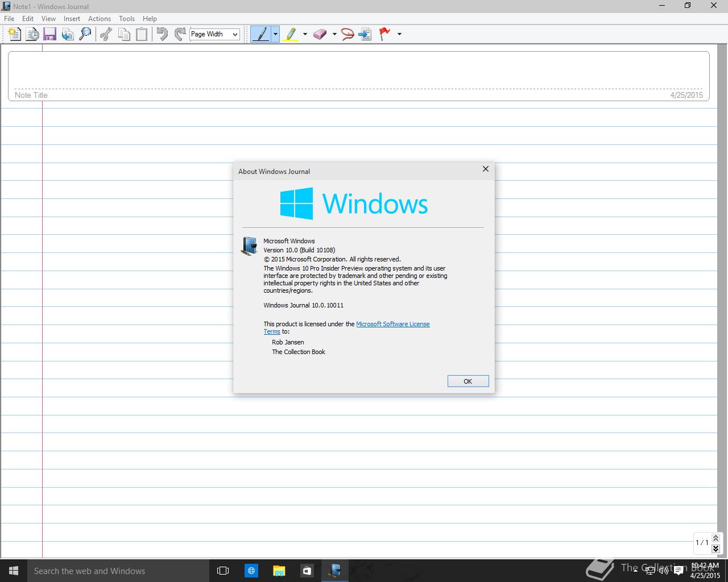Click the 4/25/2015 note date text
728x582 pixels.
click(x=686, y=95)
